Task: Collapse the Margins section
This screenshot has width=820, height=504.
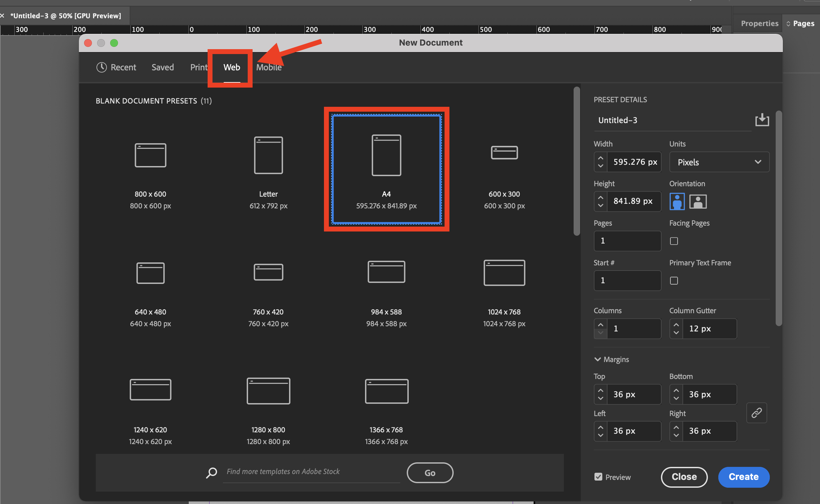Action: pyautogui.click(x=597, y=359)
